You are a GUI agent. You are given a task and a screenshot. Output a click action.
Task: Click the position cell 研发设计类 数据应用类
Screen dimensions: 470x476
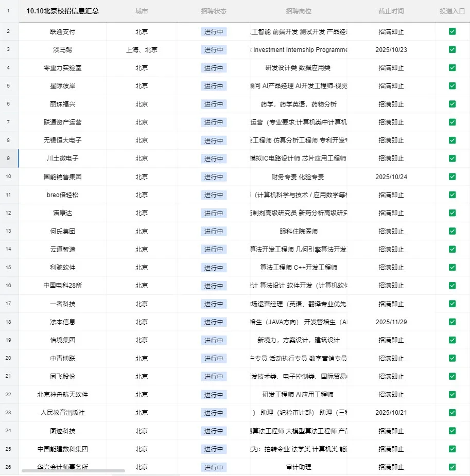(298, 68)
